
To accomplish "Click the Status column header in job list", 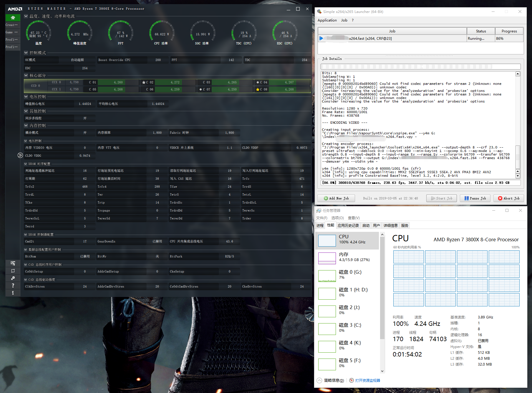I will click(481, 31).
